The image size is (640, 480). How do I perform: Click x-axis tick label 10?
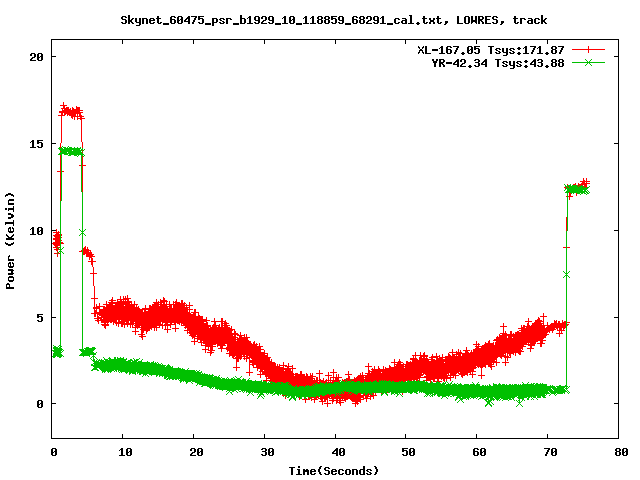click(125, 452)
